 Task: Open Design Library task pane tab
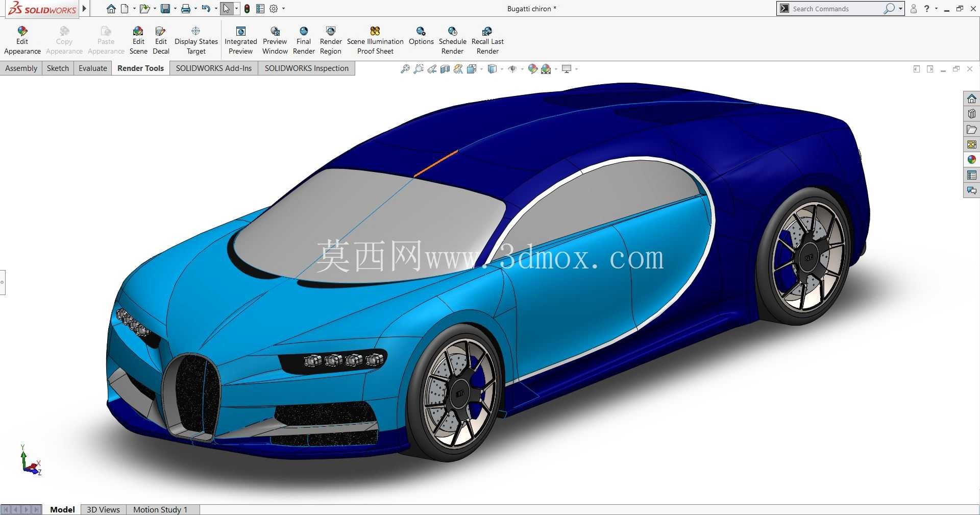(x=971, y=114)
